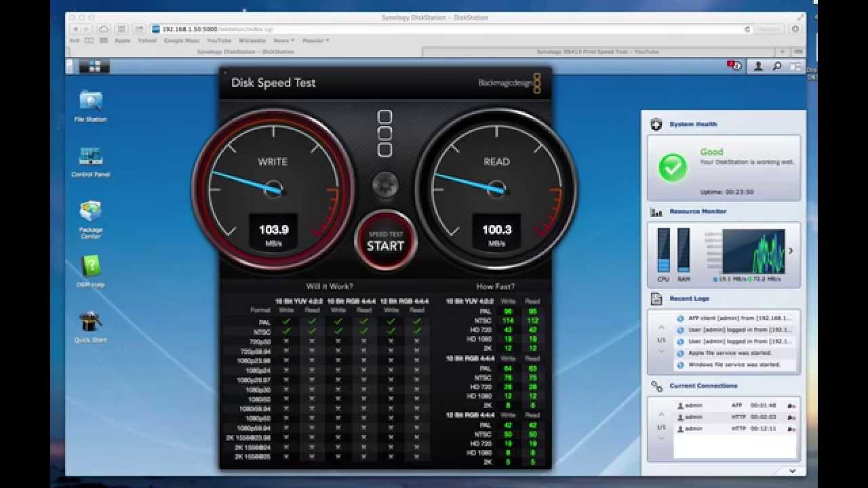The image size is (868, 488).
Task: Disconnect the admin HTTP 00:02:03 connection
Action: pos(791,418)
